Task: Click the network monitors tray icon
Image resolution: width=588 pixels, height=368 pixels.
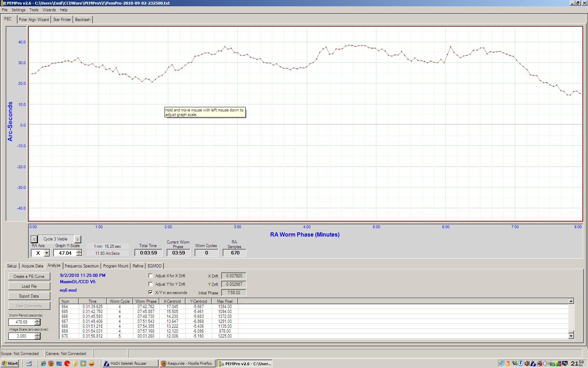Action: 502,363
